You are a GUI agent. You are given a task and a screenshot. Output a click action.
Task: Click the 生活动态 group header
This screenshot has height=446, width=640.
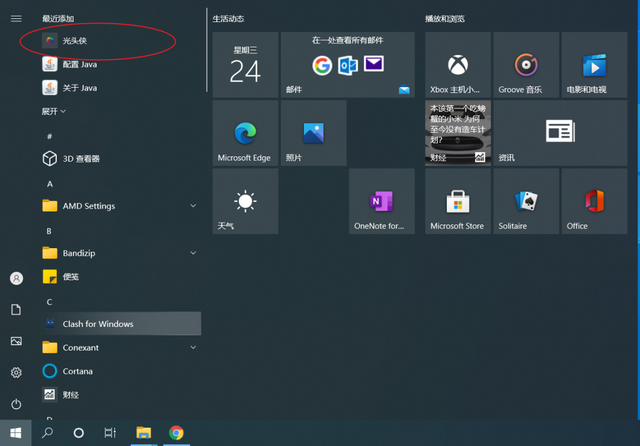click(x=228, y=19)
